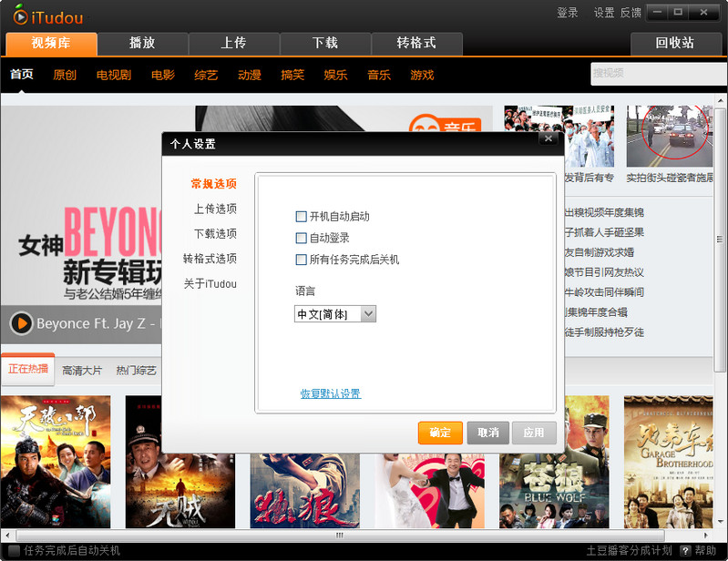Open the 实拍街头碰瓷者 video thumbnail
728x561 pixels.
(670, 136)
